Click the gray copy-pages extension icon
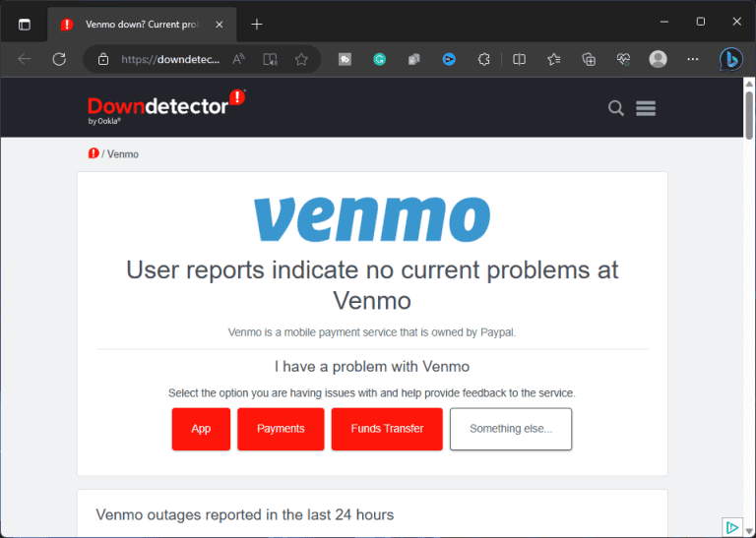Screen dimensions: 756x538 tap(414, 59)
